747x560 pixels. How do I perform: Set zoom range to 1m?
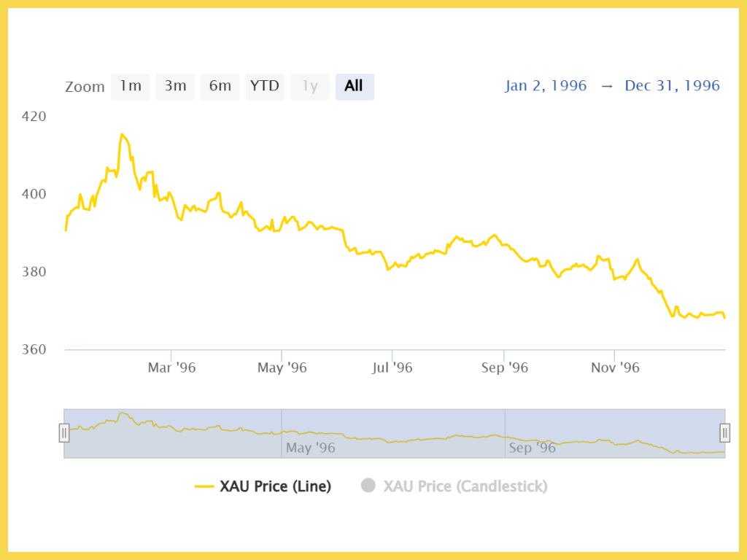[130, 87]
